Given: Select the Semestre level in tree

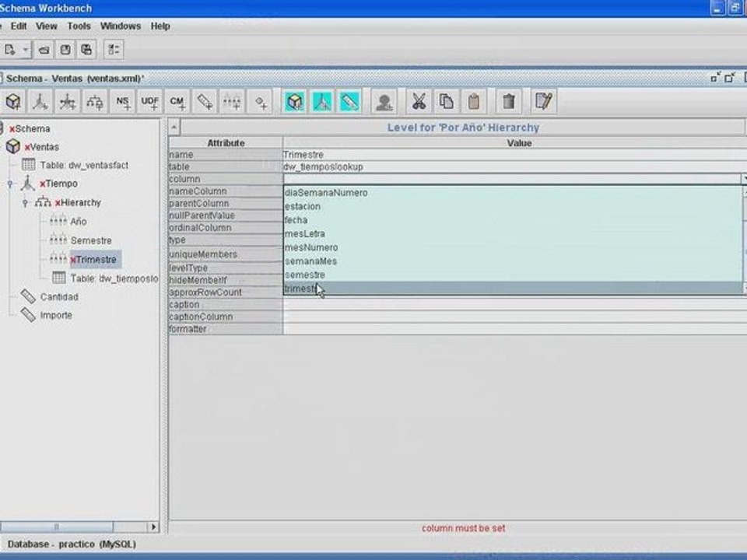Looking at the screenshot, I should (x=91, y=240).
